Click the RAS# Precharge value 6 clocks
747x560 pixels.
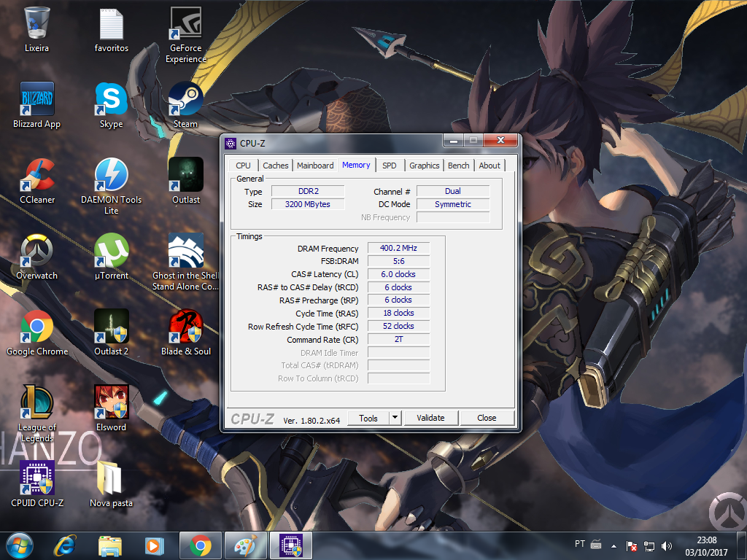398,300
